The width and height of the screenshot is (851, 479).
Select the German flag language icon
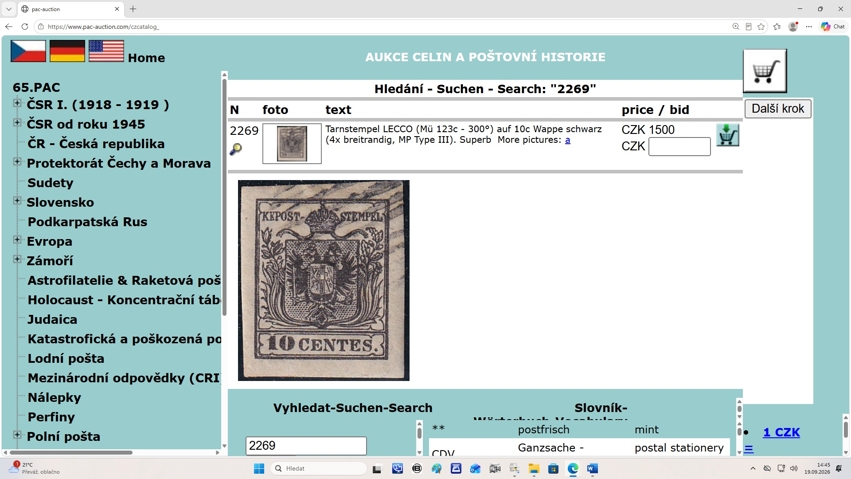(67, 52)
